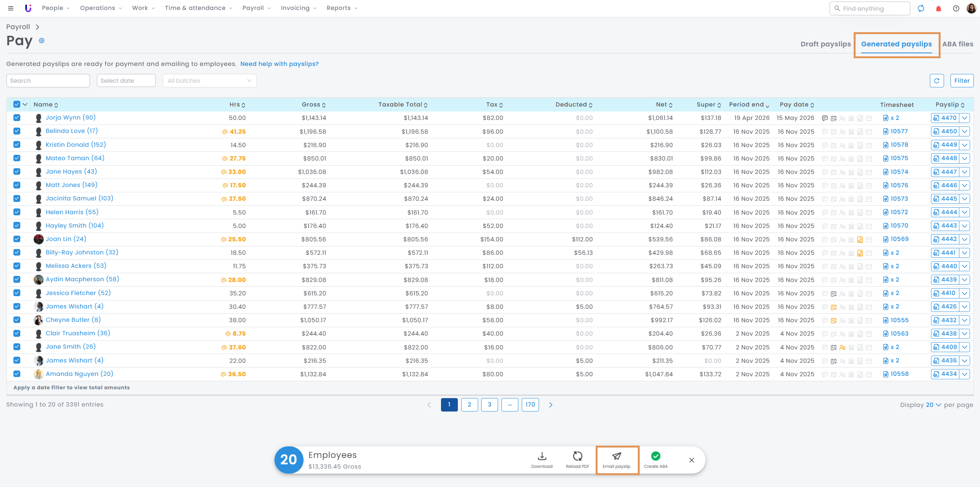
Task: Open the Payroll menu in top navigation
Action: (256, 8)
